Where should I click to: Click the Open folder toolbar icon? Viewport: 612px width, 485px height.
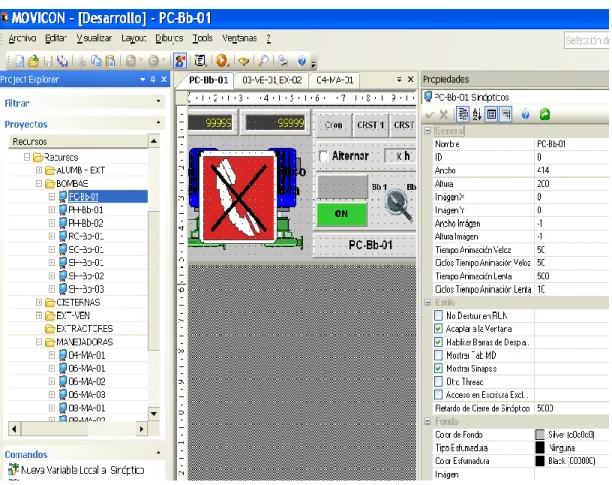34,61
